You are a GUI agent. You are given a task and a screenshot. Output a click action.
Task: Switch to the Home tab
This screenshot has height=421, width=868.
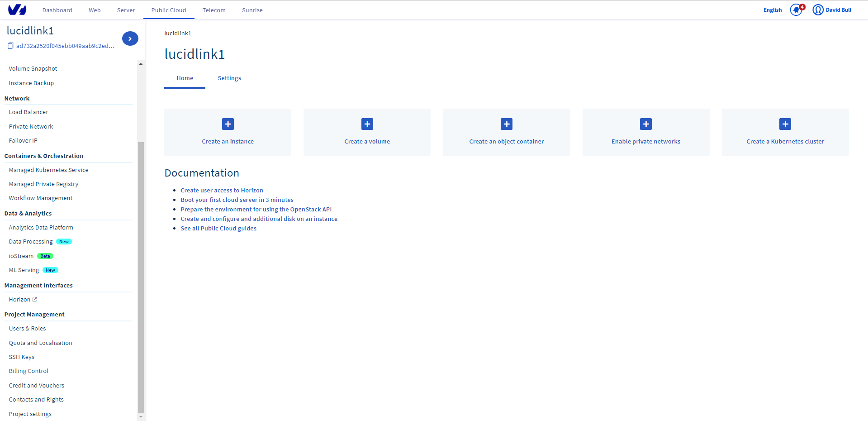(x=185, y=78)
